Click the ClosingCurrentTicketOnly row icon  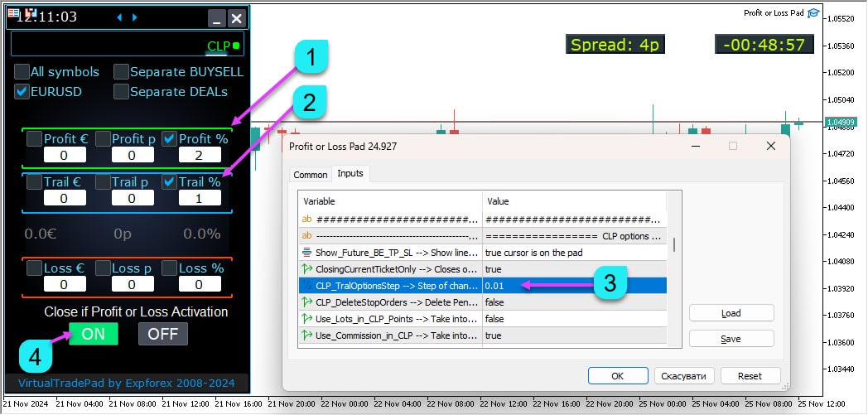click(x=306, y=269)
